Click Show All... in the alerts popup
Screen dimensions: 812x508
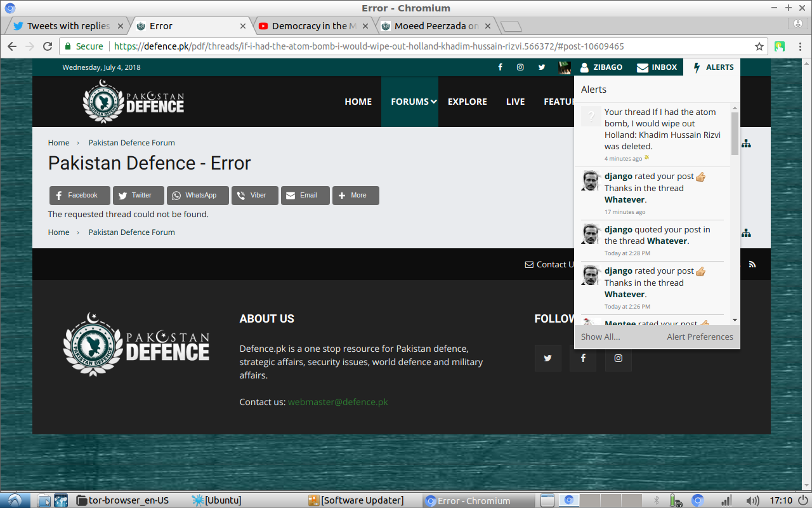[x=601, y=337]
